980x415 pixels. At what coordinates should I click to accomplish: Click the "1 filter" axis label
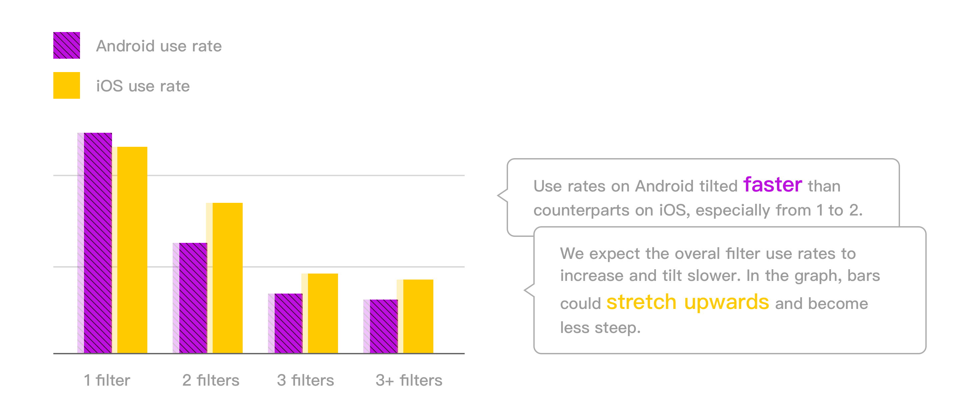[x=107, y=380]
